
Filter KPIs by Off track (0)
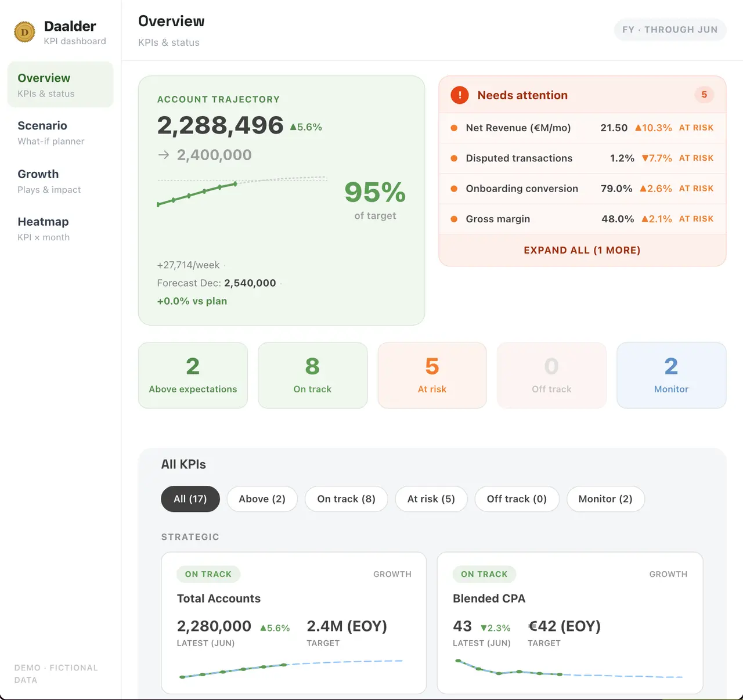pos(517,499)
